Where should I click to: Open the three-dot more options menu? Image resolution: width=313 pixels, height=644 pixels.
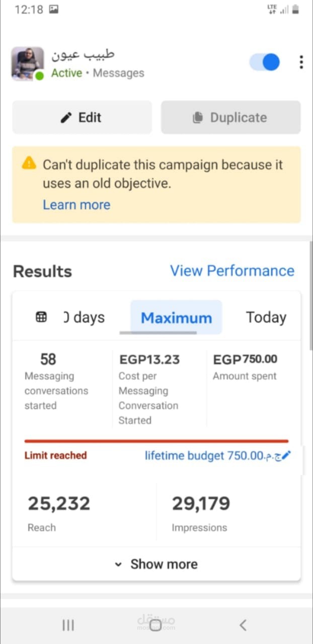[x=301, y=62]
